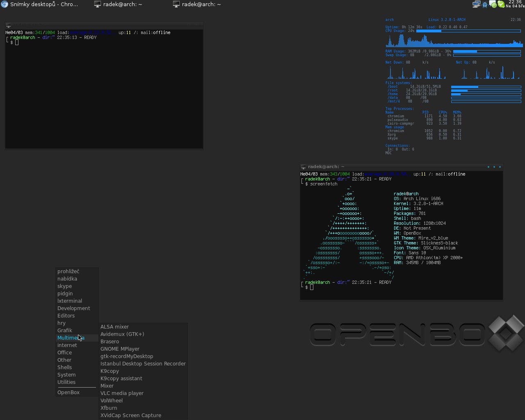Viewport: 525px width, 420px height.
Task: Launch Avidemux (GTK+)
Action: pyautogui.click(x=144, y=334)
